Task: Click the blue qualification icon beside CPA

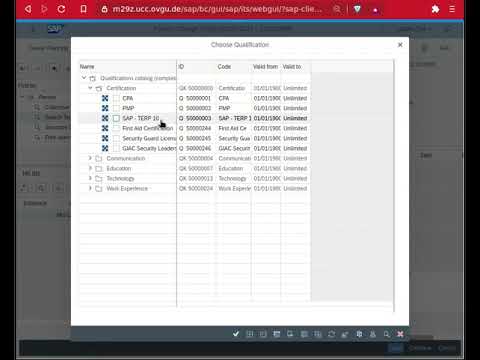Action: [105, 98]
